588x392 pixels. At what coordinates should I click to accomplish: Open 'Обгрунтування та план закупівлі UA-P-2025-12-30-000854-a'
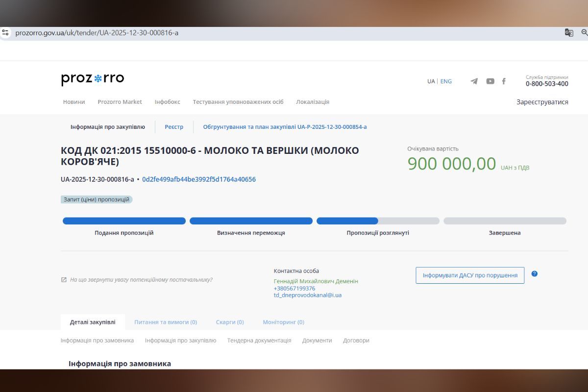pyautogui.click(x=285, y=126)
